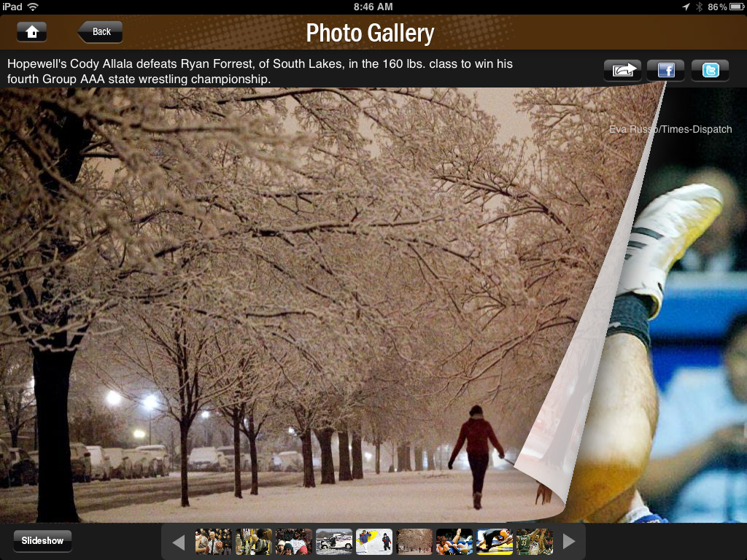The height and width of the screenshot is (560, 747).
Task: Open thumbnail of white car in snow
Action: click(334, 542)
